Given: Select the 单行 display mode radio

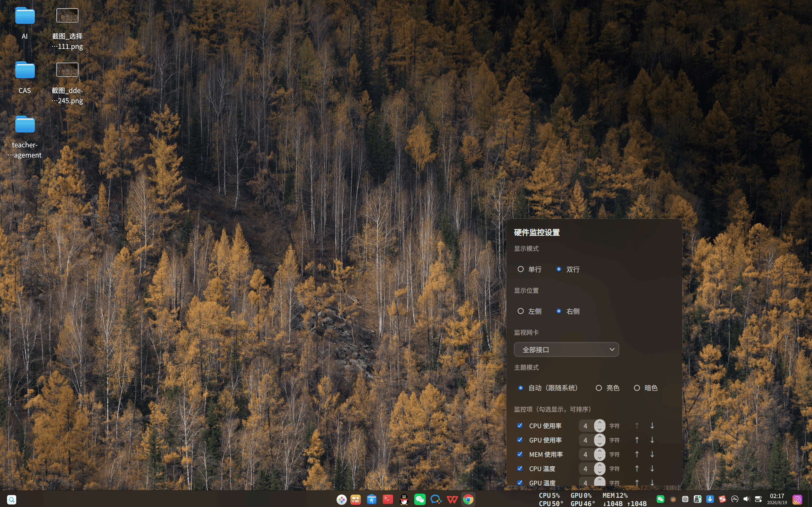Looking at the screenshot, I should (520, 269).
